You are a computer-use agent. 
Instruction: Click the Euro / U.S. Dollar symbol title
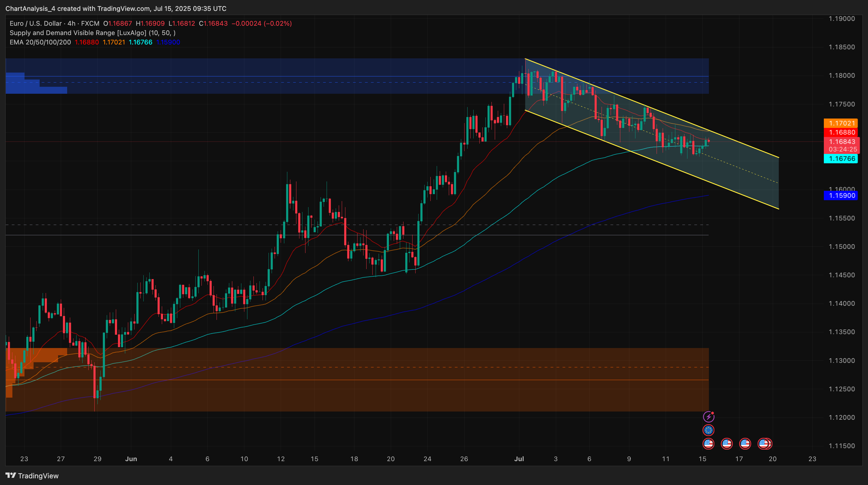point(36,24)
